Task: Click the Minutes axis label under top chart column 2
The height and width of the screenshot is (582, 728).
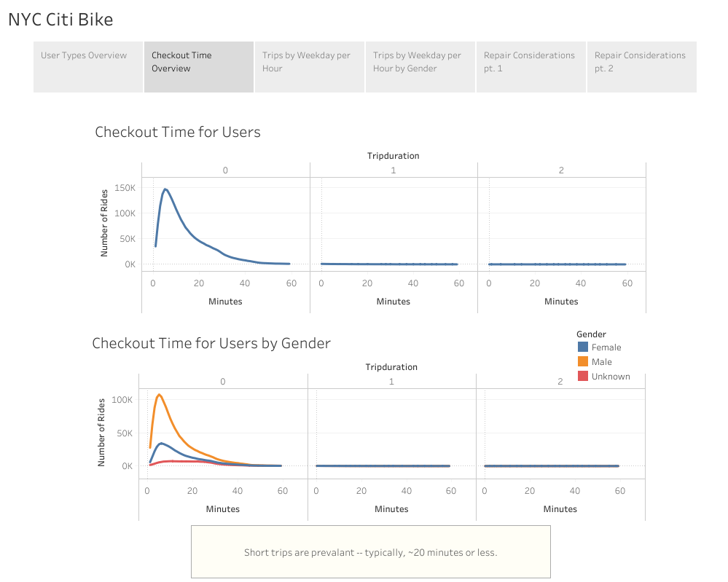Action: click(561, 302)
